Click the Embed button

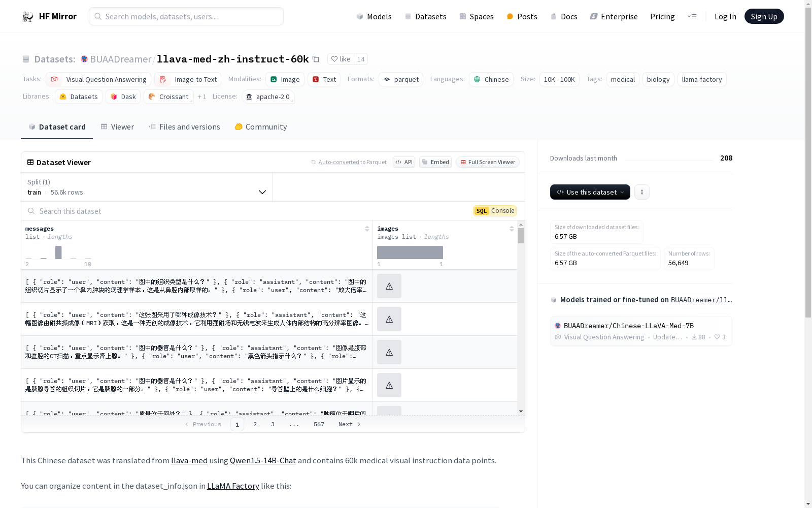point(435,162)
